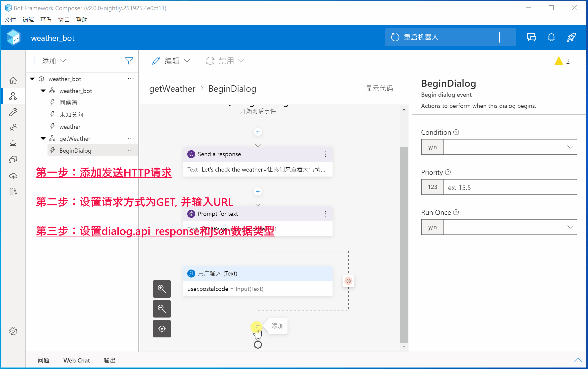Open Send a response options menu
Image resolution: width=588 pixels, height=369 pixels.
325,154
